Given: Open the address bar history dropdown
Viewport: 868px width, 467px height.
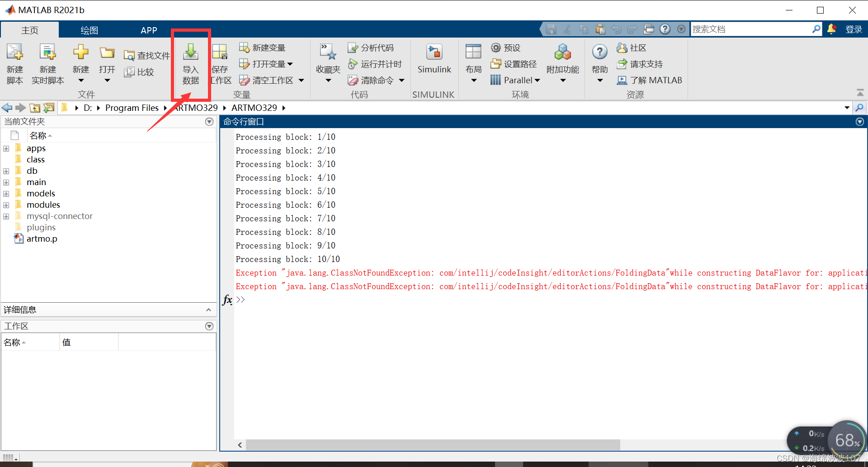Looking at the screenshot, I should [x=847, y=108].
